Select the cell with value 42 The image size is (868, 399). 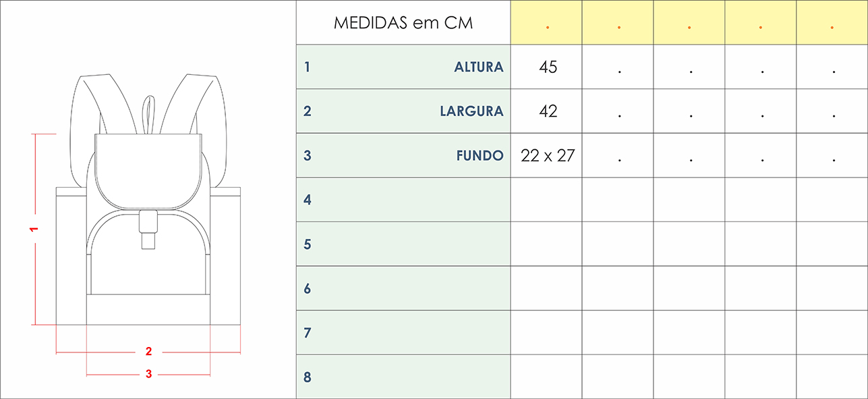tap(547, 111)
